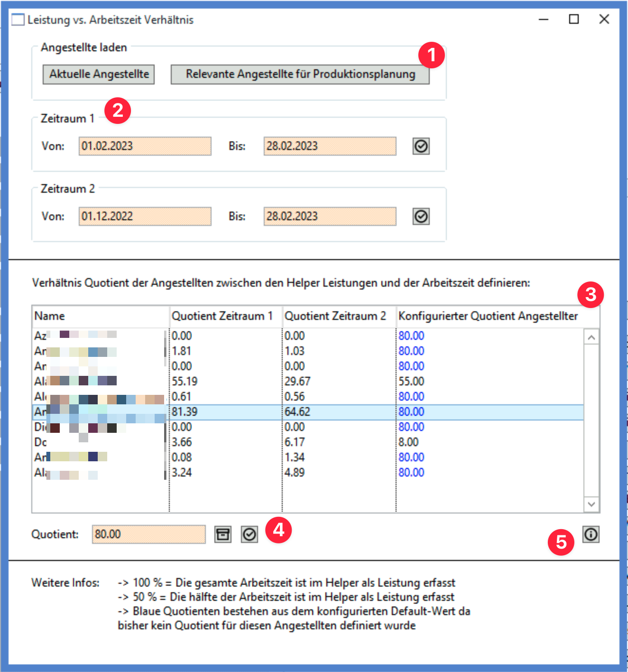Click the Zeitraum 1 confirm checkmark icon
The height and width of the screenshot is (672, 628).
click(x=421, y=146)
